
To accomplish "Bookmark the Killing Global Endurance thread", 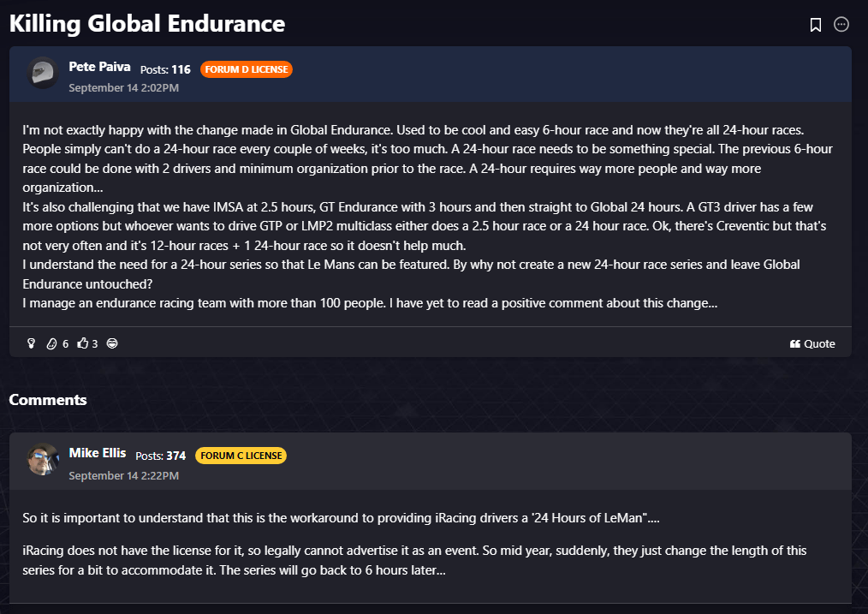I will point(816,25).
